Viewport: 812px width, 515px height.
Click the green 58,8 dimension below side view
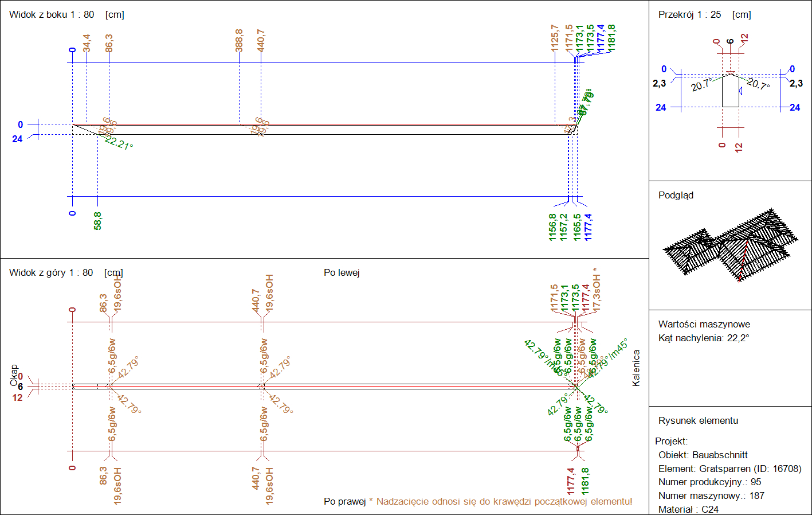coord(97,221)
